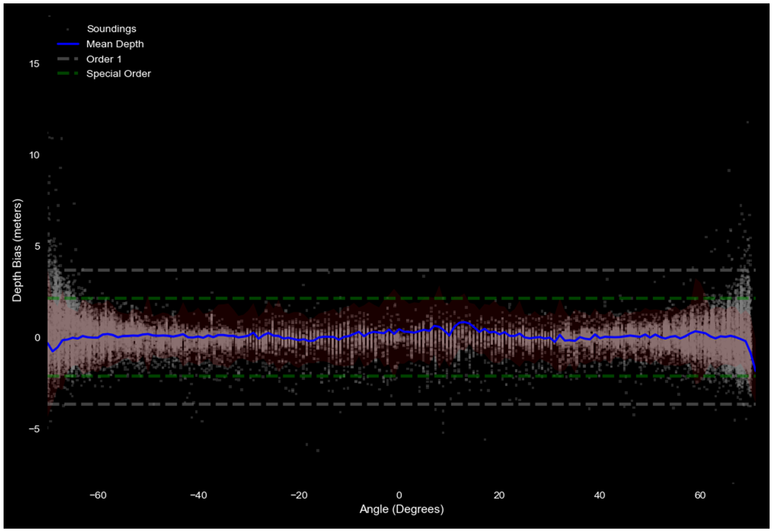Image resolution: width=772 pixels, height=532 pixels.
Task: Click the 10 tick label on y-axis
Action: [x=34, y=155]
